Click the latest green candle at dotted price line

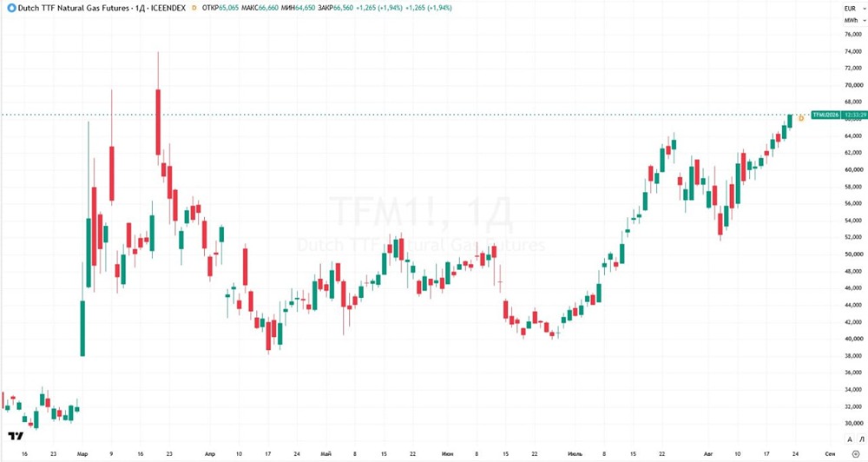(790, 121)
